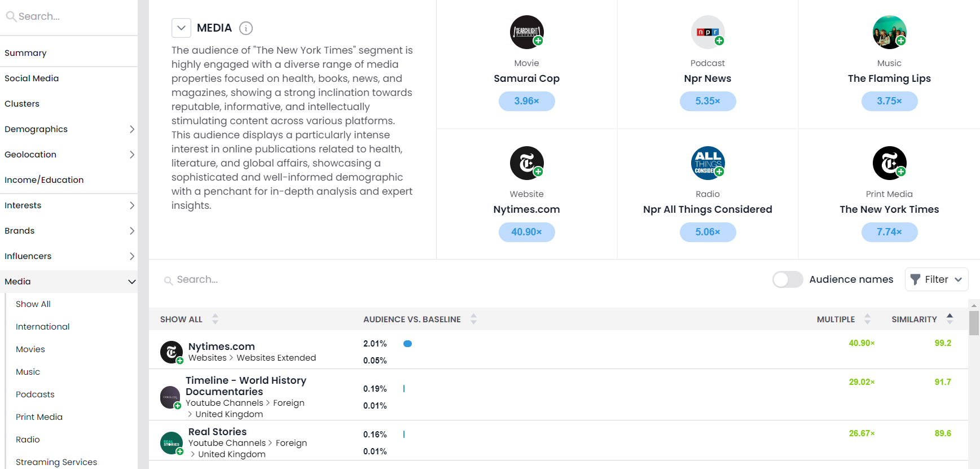Viewport: 980px width, 469px height.
Task: Open the All Things Considered radio logo
Action: click(707, 163)
